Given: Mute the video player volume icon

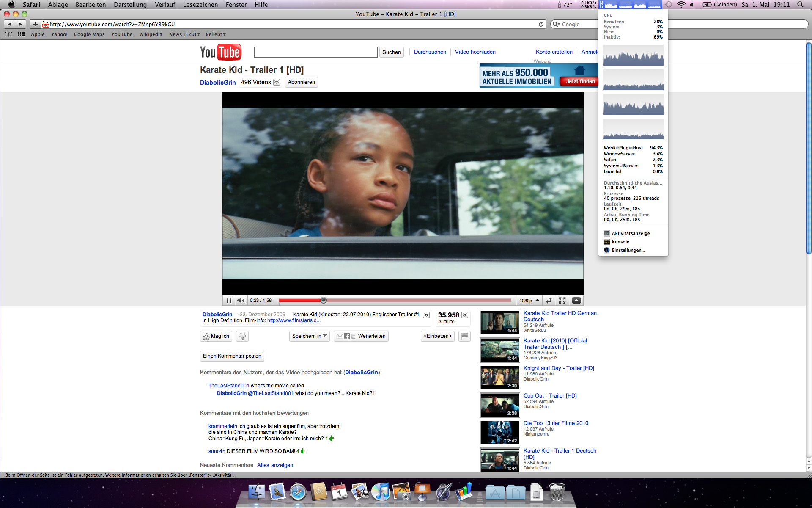Looking at the screenshot, I should [x=241, y=300].
